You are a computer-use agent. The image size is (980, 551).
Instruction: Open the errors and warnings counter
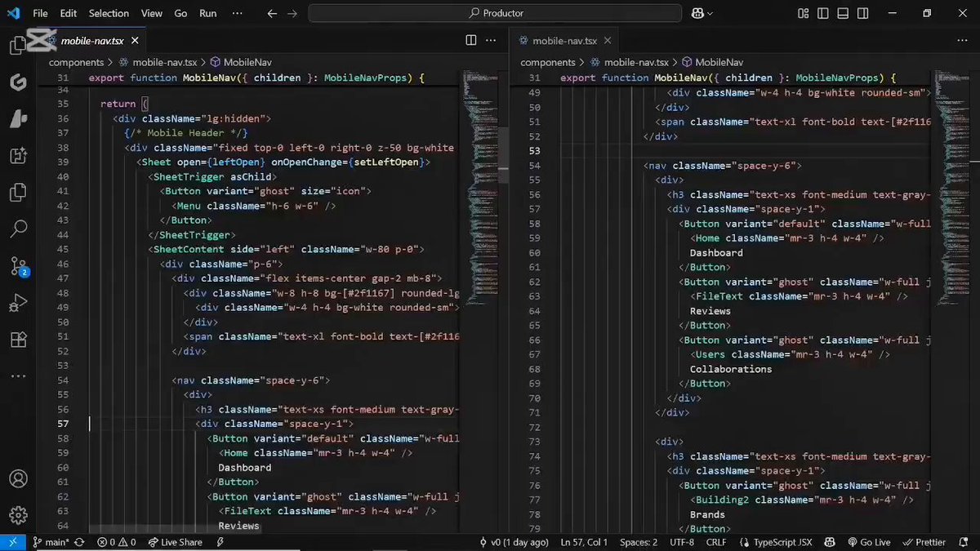pyautogui.click(x=116, y=542)
